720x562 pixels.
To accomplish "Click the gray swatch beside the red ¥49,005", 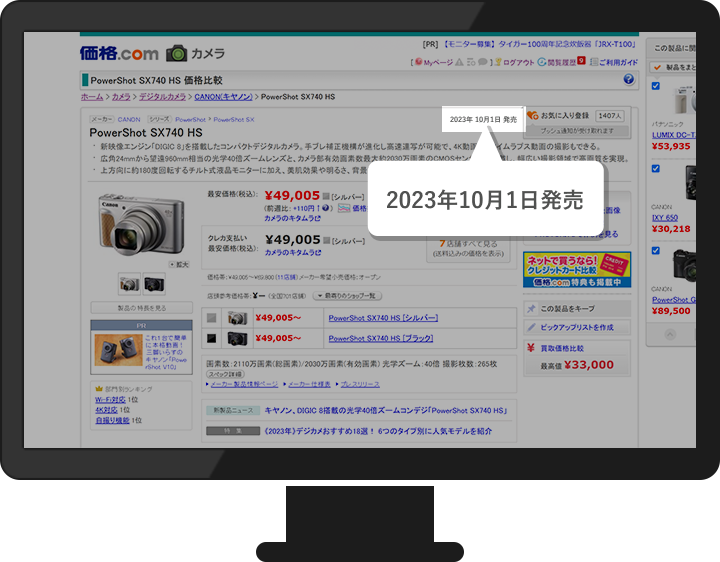I will coord(326,197).
